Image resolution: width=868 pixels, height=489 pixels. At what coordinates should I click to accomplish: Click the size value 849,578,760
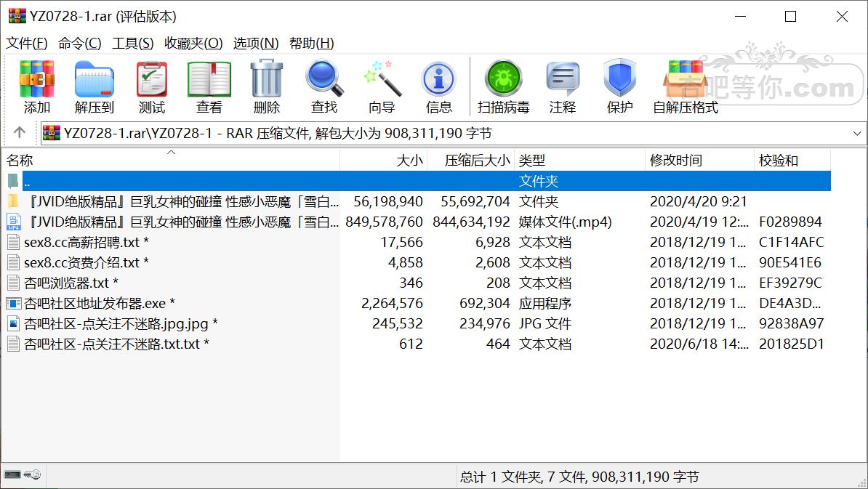pos(384,222)
